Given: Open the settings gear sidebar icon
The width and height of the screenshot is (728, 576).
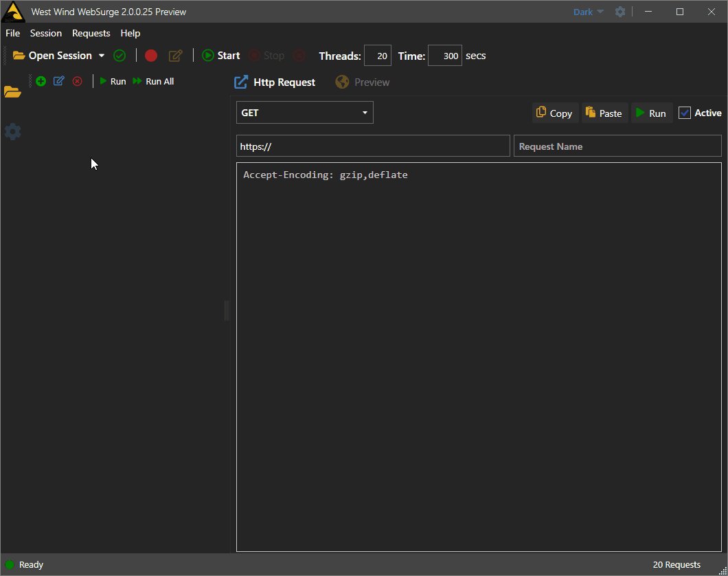Looking at the screenshot, I should (x=12, y=132).
